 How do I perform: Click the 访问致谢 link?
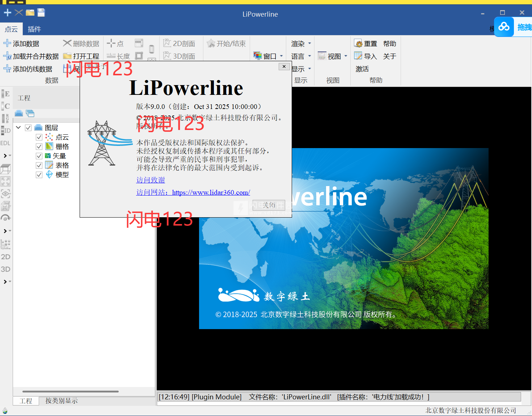pos(151,180)
